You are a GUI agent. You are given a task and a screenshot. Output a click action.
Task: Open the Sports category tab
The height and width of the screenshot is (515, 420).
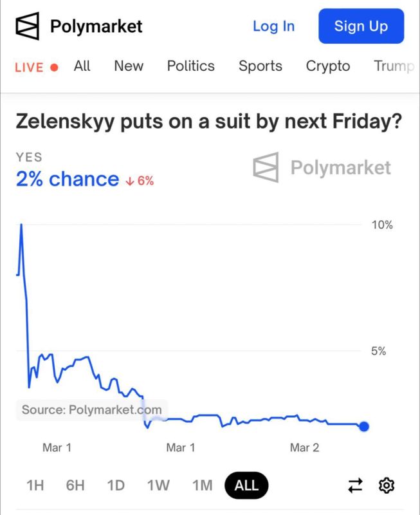point(260,66)
